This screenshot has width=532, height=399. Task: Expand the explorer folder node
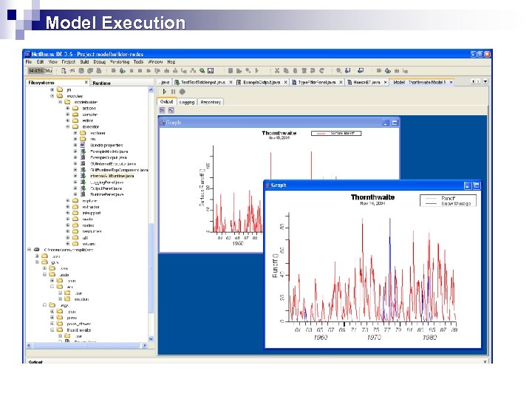tap(67, 200)
